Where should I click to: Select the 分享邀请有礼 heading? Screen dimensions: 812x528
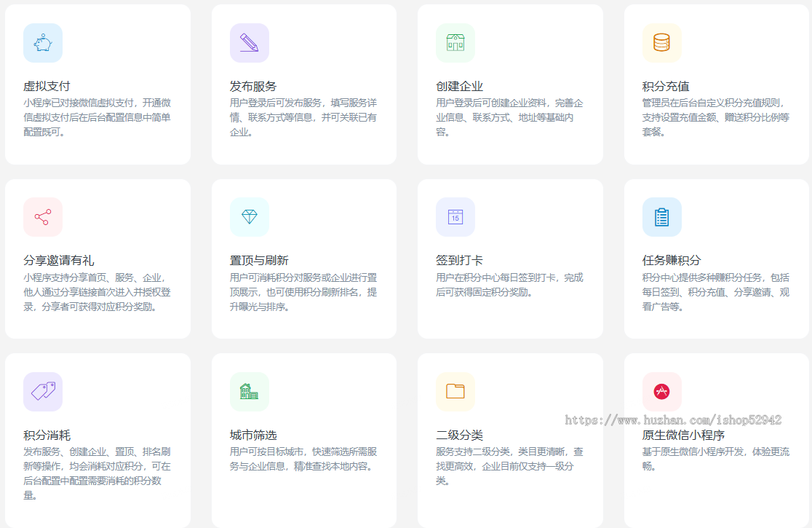[x=58, y=260]
